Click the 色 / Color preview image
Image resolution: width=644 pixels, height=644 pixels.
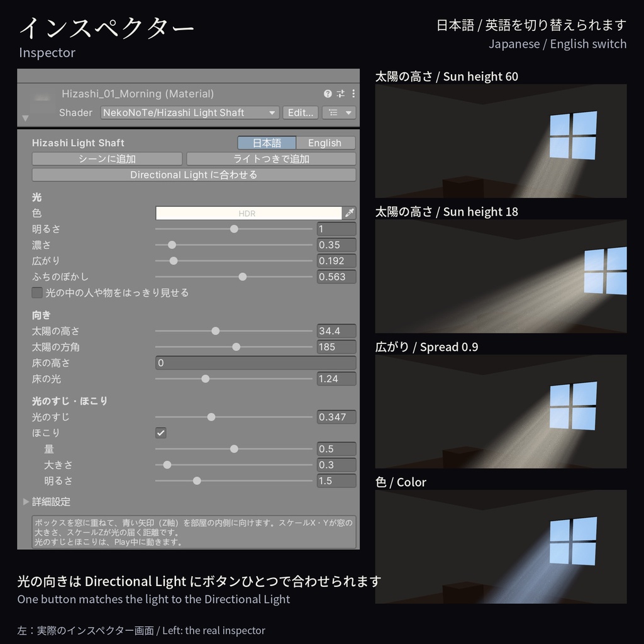501,547
